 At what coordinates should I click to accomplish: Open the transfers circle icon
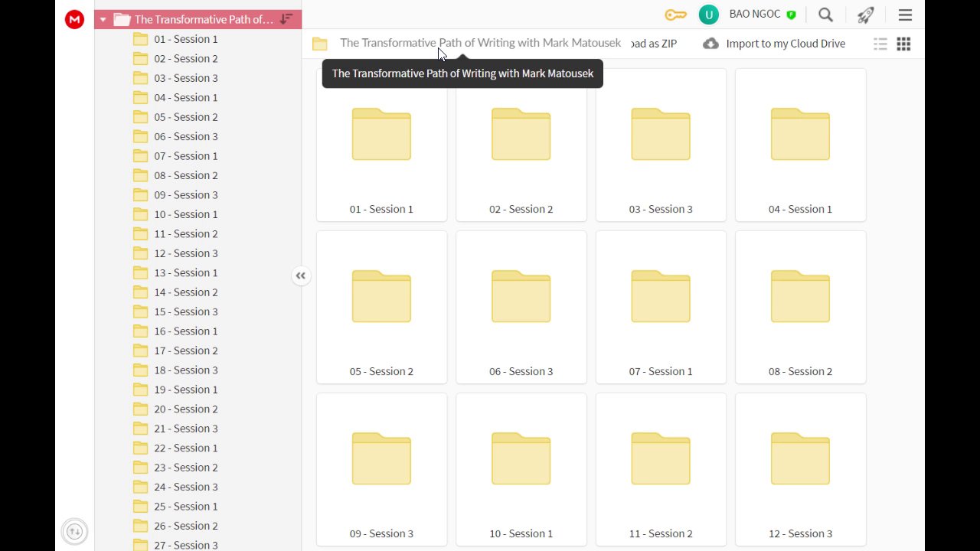point(74,531)
